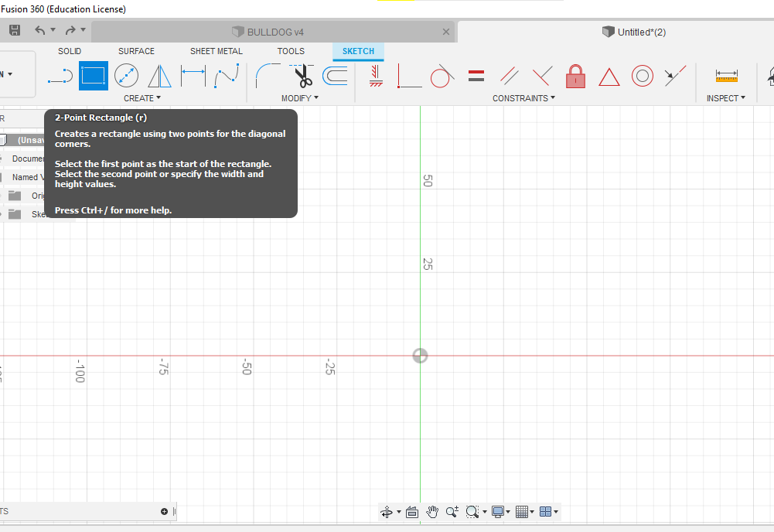The image size is (774, 532).
Task: Apply the Fix/Unfix lock constraint
Action: (575, 76)
